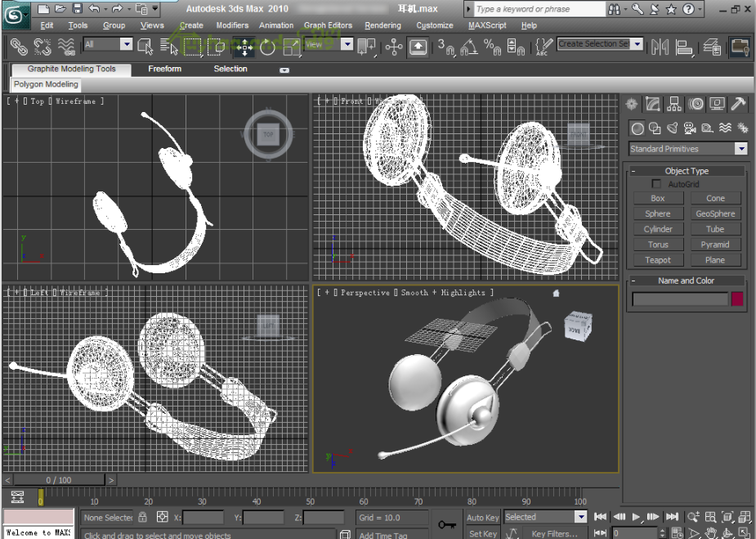Click the time slider 0 / 100
This screenshot has height=539, width=756.
59,480
